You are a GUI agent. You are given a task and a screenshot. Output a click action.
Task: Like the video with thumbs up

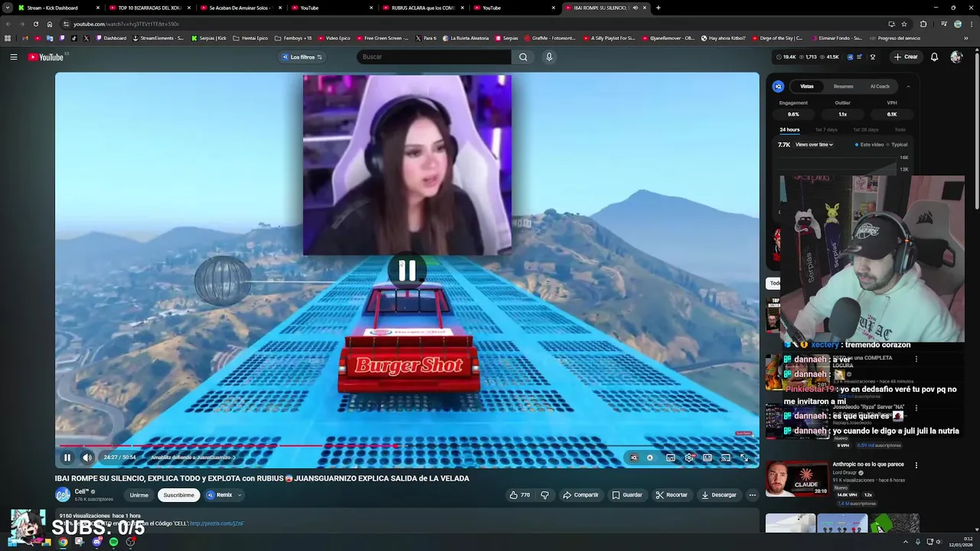click(x=520, y=495)
